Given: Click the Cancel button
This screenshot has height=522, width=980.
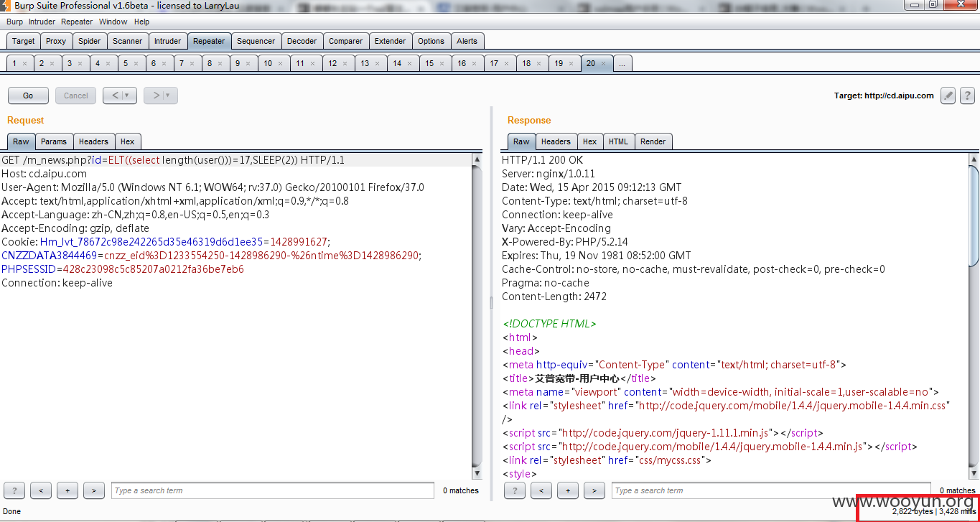Looking at the screenshot, I should coord(76,95).
